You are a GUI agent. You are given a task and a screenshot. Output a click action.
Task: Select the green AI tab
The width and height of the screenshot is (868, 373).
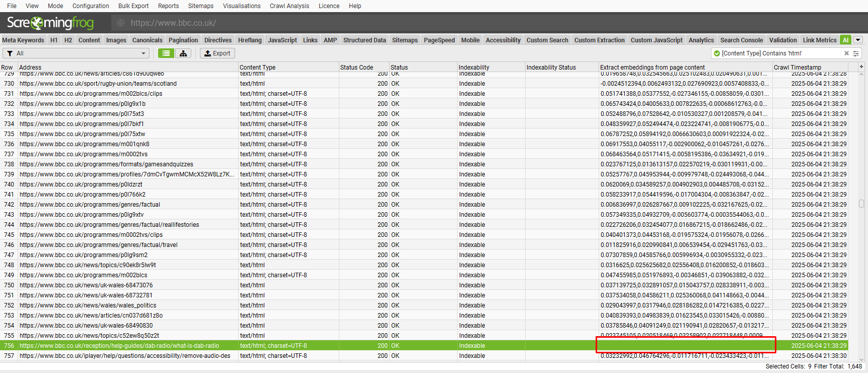click(x=845, y=40)
